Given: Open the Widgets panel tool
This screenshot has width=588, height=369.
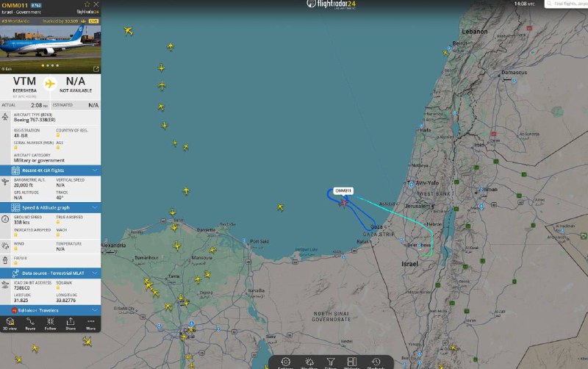Looking at the screenshot, I should 352,362.
